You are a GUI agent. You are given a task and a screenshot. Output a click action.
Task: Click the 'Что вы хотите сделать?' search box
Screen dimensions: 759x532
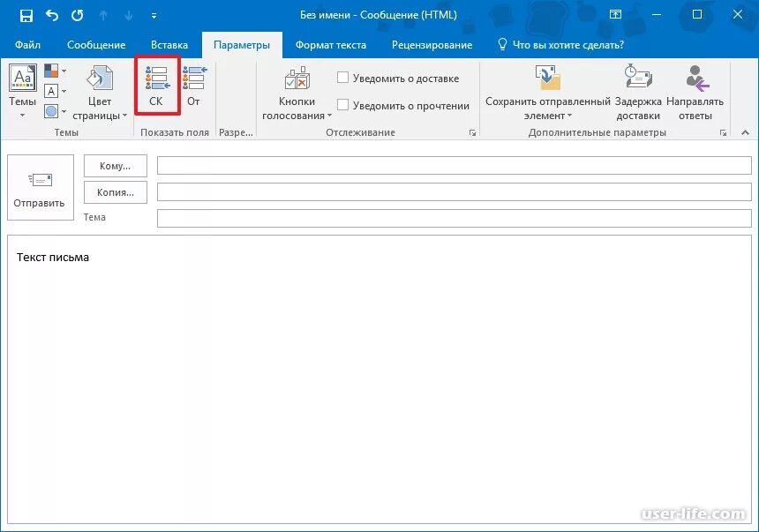561,45
